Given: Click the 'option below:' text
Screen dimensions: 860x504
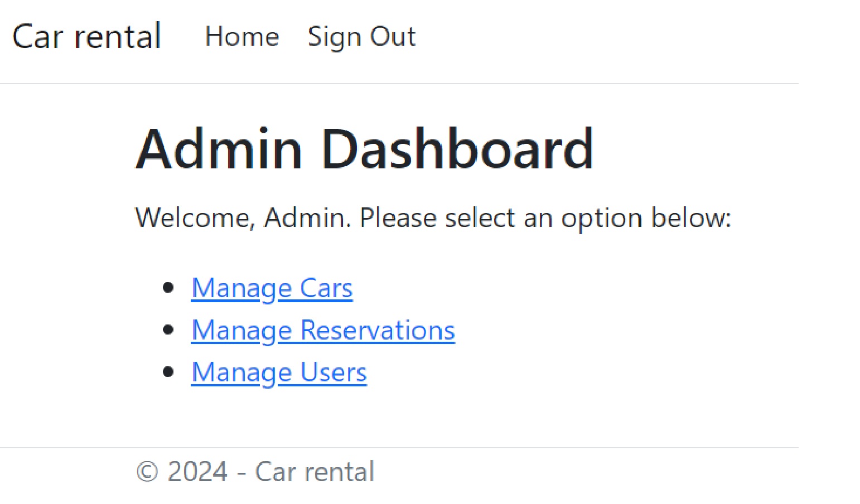Looking at the screenshot, I should point(646,217).
